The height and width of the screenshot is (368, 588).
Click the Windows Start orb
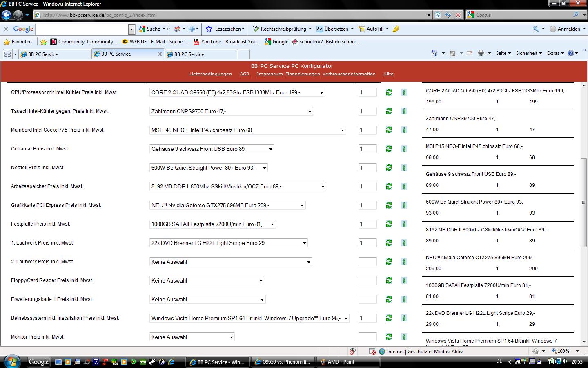(x=11, y=361)
